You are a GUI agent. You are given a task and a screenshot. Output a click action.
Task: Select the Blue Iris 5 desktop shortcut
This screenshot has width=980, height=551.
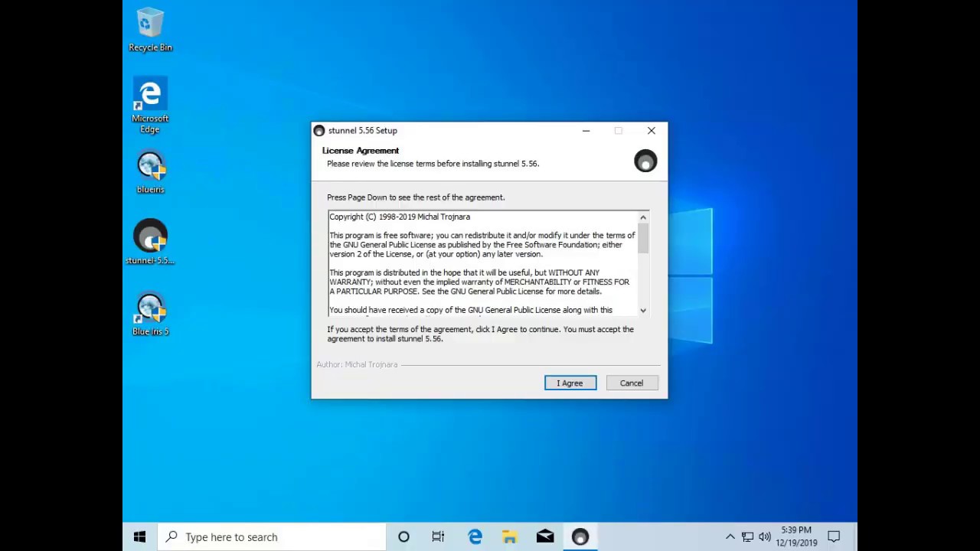tap(150, 315)
